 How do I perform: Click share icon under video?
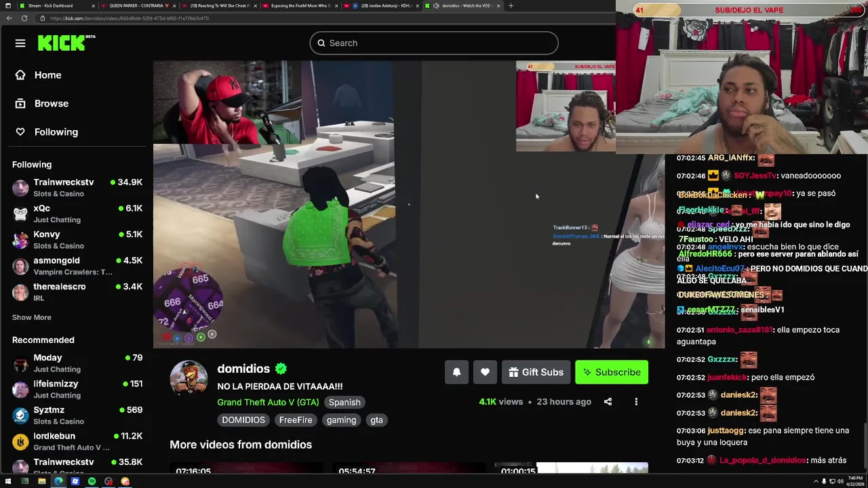[x=608, y=402]
